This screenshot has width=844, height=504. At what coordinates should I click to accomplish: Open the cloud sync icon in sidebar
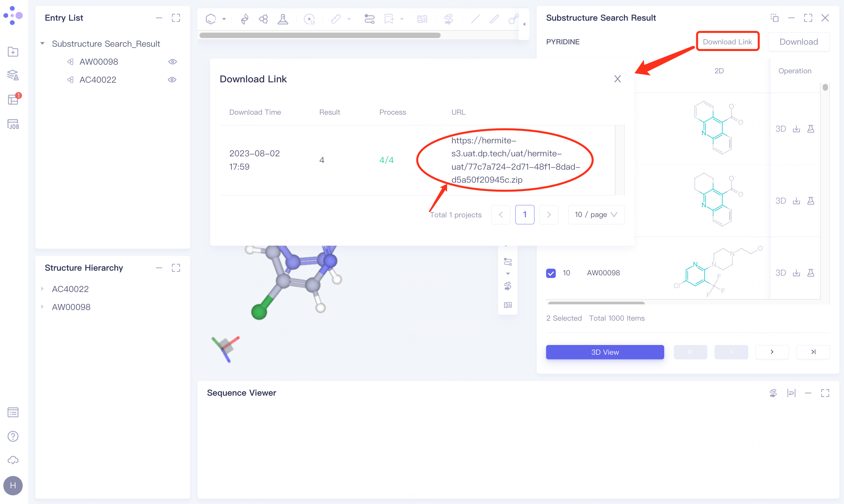tap(13, 460)
